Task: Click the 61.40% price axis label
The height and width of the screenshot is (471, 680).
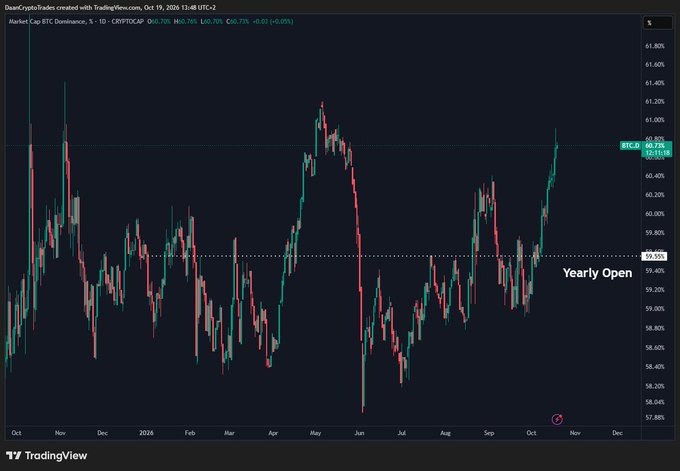Action: (655, 83)
